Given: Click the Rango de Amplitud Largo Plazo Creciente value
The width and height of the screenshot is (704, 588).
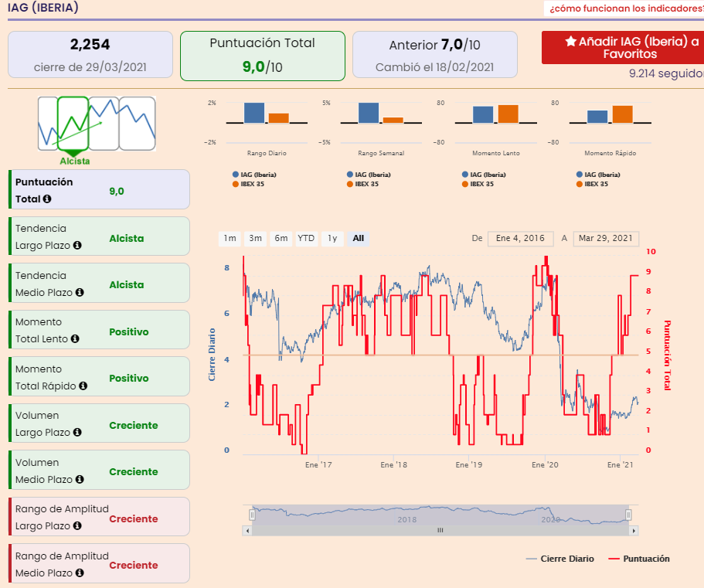Looking at the screenshot, I should coord(134,519).
